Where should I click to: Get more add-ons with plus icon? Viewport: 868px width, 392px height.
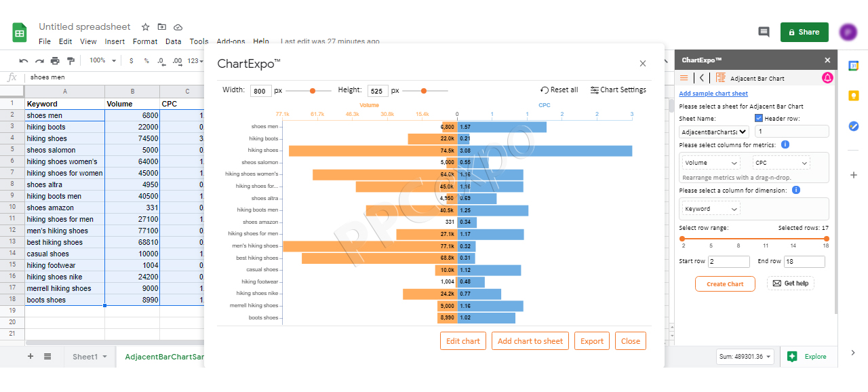tap(854, 175)
